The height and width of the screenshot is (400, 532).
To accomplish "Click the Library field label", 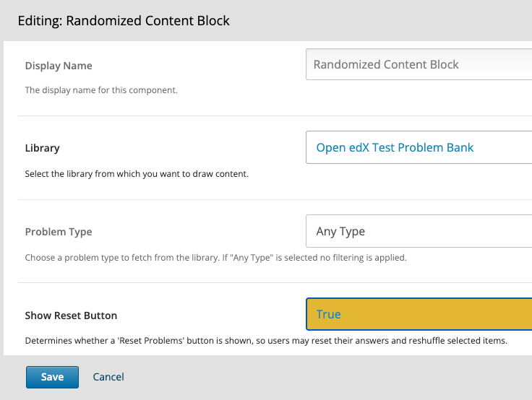I will [43, 148].
